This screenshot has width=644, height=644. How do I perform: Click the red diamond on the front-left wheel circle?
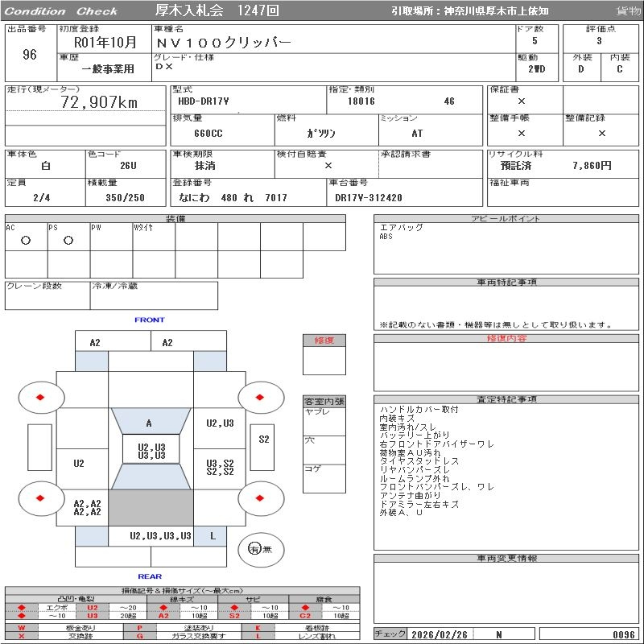[x=40, y=397]
